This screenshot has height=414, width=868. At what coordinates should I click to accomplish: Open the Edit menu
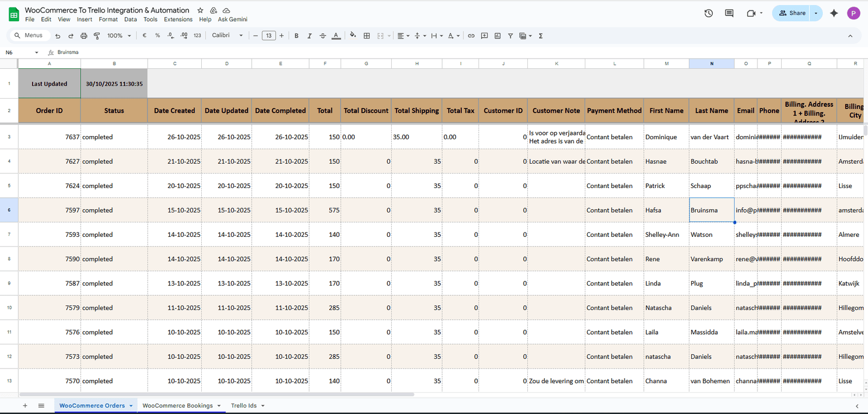pyautogui.click(x=46, y=20)
